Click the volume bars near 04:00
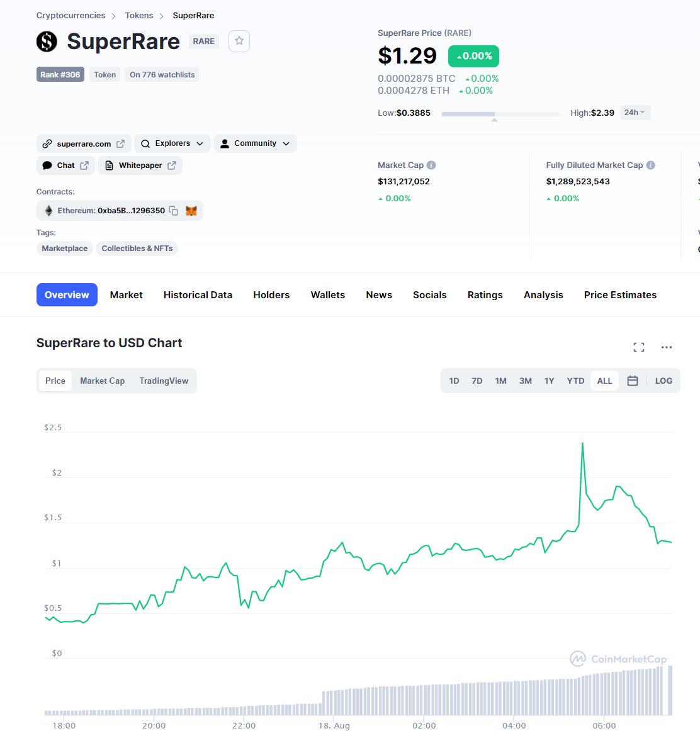 (x=514, y=698)
